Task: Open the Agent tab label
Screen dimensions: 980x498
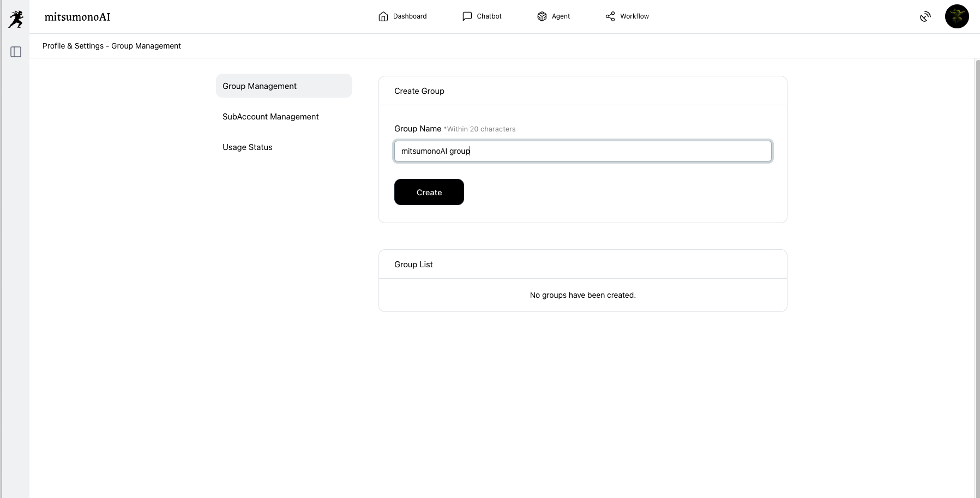Action: [x=561, y=16]
